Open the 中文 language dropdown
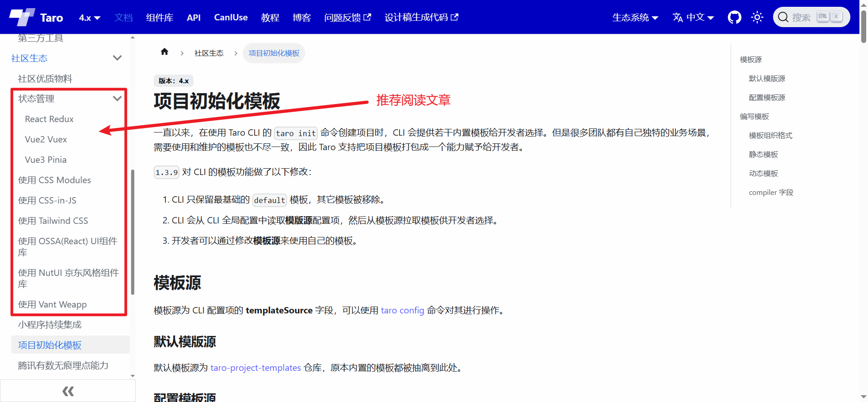The image size is (868, 402). 693,17
